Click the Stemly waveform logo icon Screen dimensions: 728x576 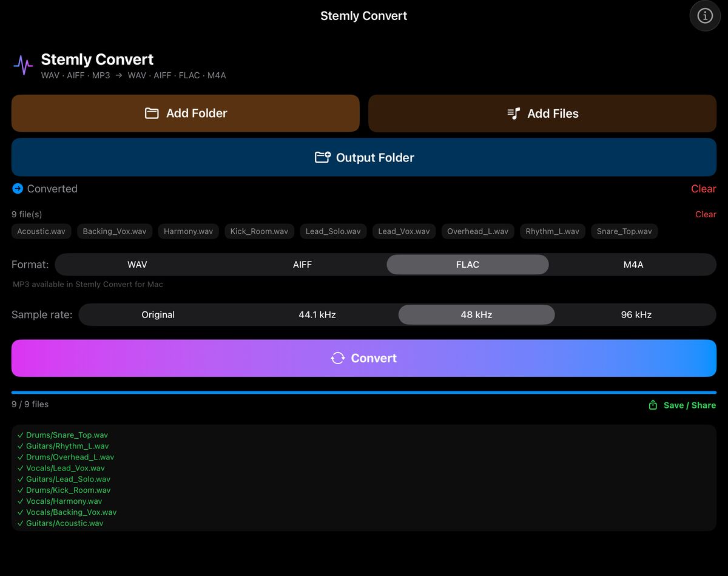[24, 65]
